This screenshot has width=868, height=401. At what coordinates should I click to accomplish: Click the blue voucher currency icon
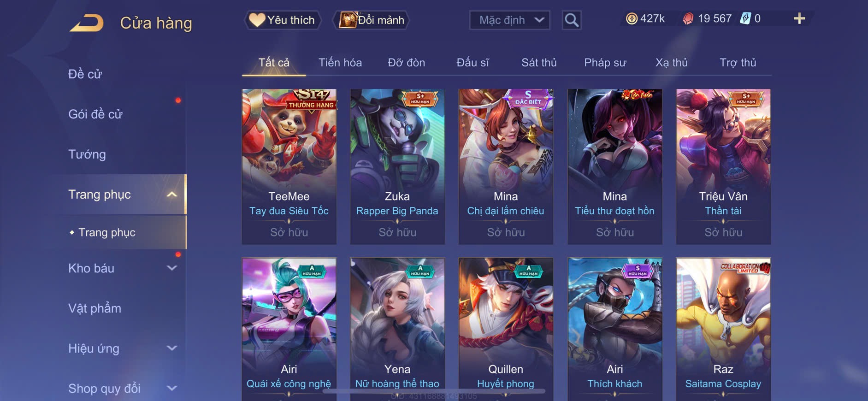(x=745, y=18)
